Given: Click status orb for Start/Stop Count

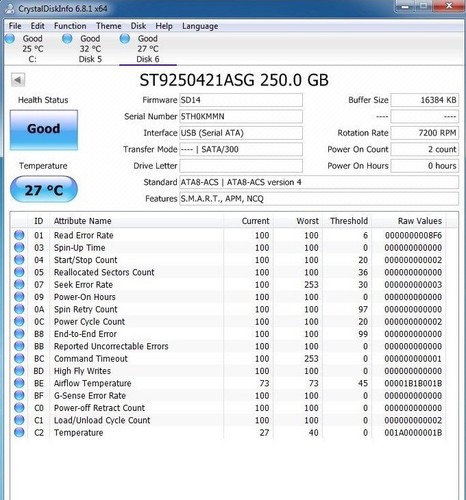Looking at the screenshot, I should point(19,260).
